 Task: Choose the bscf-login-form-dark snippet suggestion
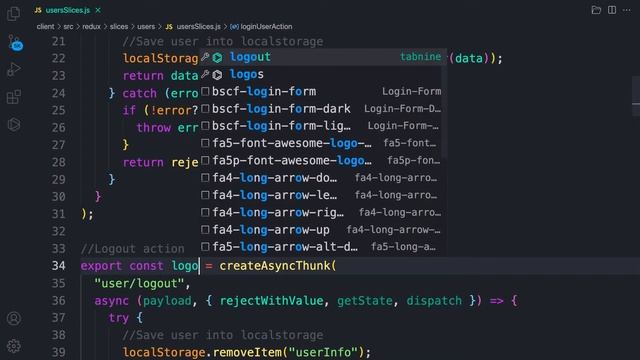pyautogui.click(x=320, y=109)
